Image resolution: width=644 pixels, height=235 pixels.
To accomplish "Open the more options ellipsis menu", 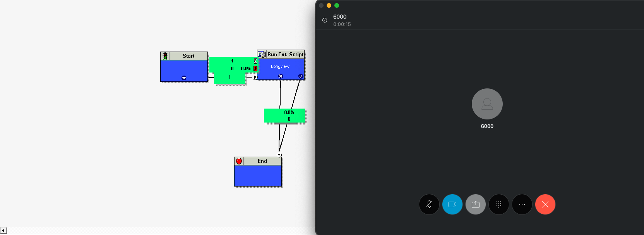I will (522, 204).
